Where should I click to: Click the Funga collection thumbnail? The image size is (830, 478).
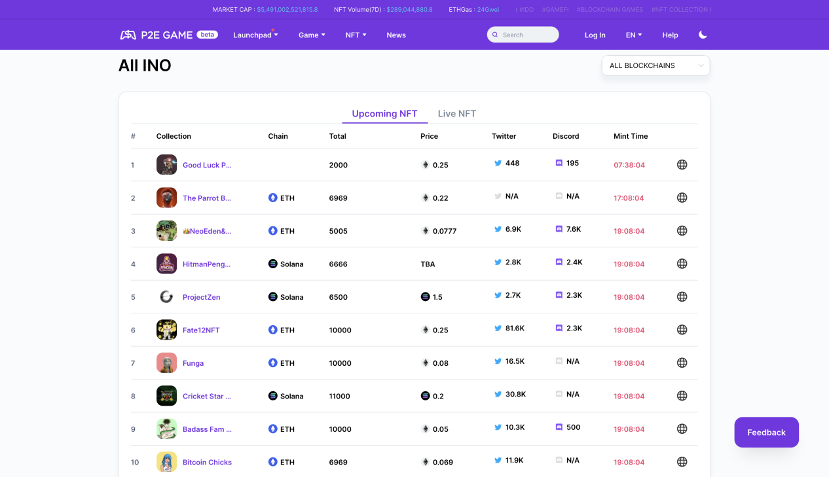point(167,363)
